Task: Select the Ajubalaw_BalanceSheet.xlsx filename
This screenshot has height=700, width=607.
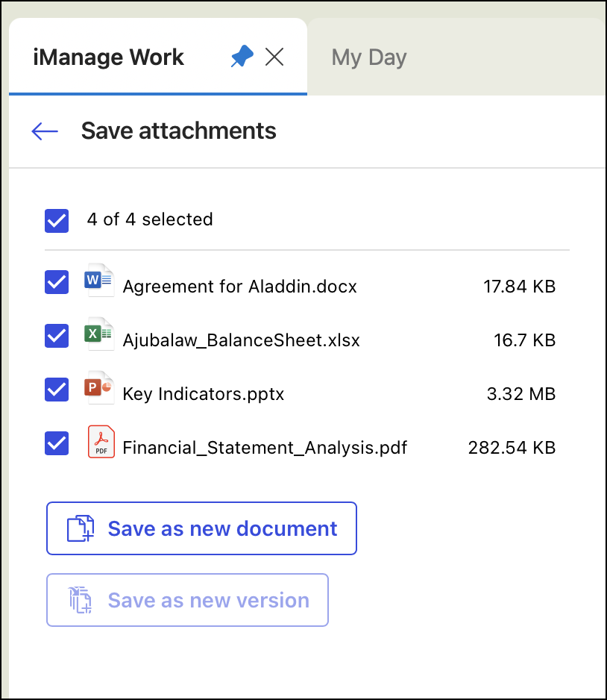Action: click(241, 340)
